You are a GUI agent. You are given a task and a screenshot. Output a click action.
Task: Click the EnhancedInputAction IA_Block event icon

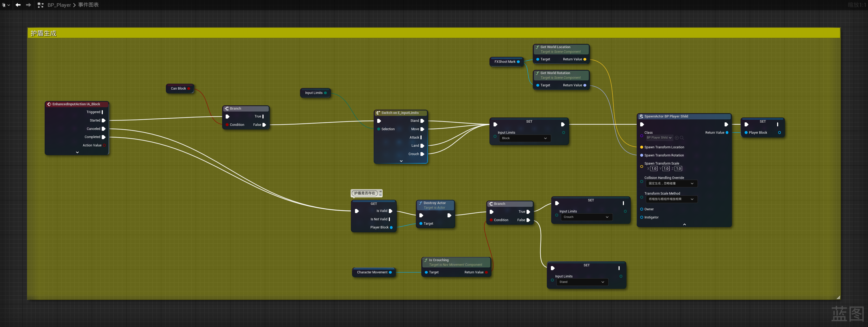[49, 104]
